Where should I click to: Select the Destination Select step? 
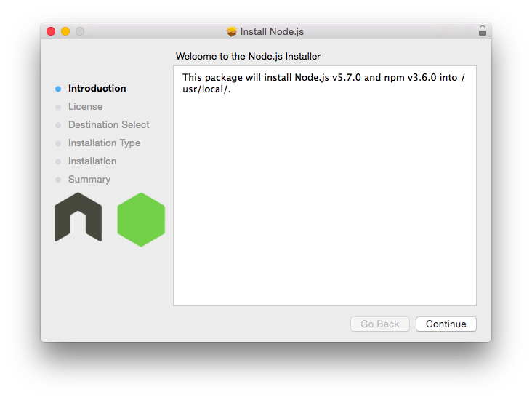tap(108, 124)
